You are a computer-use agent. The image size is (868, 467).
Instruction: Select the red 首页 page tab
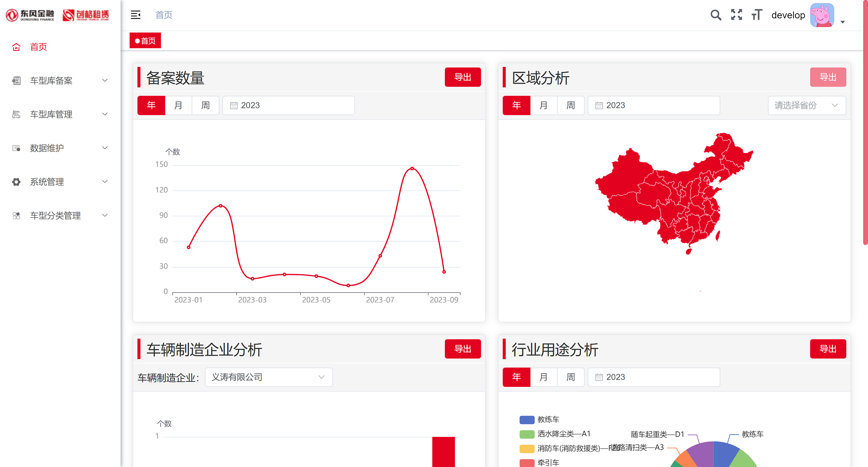pyautogui.click(x=145, y=40)
